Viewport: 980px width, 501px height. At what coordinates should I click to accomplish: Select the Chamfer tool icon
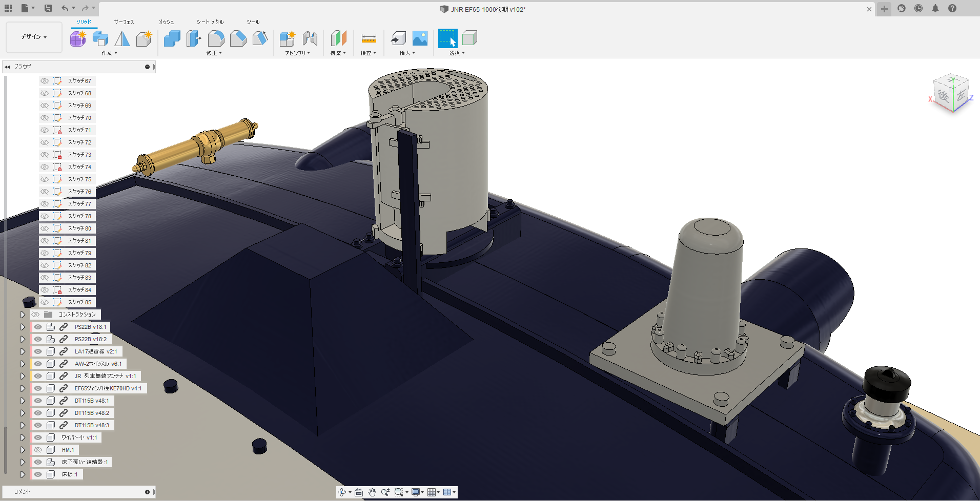[238, 38]
